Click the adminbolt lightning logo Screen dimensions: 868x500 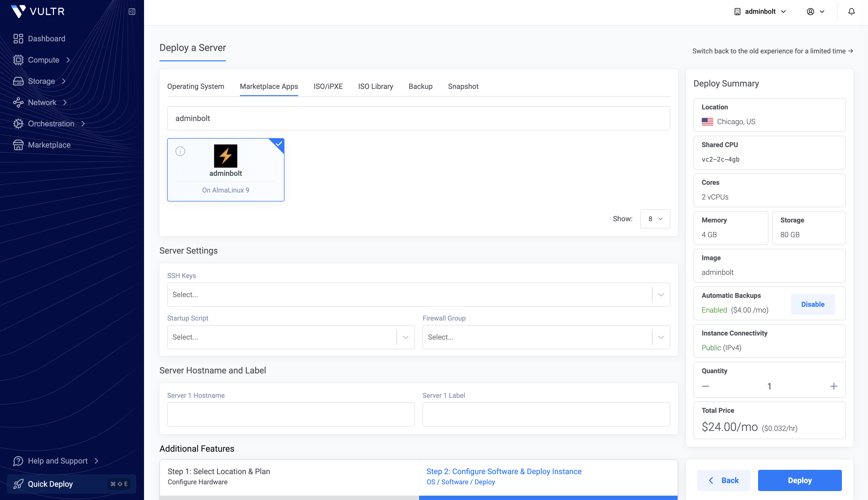pyautogui.click(x=226, y=156)
